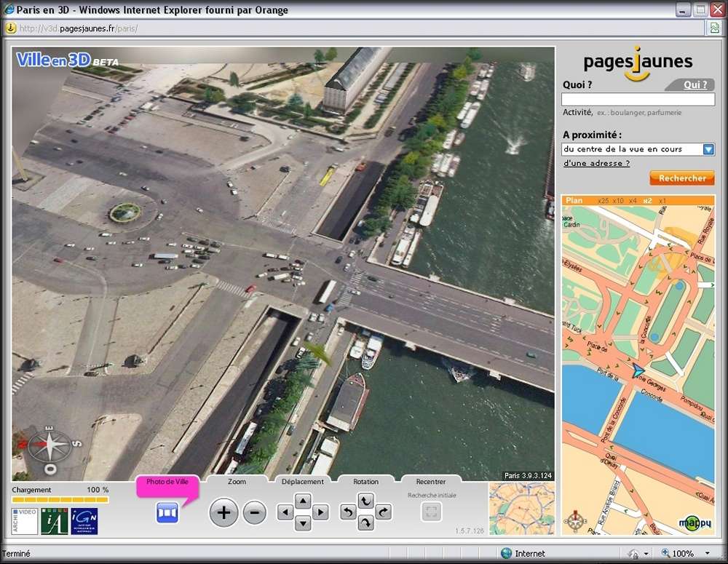Rotate the view clockwise with right Rotation arrow
The height and width of the screenshot is (564, 728).
tap(383, 513)
